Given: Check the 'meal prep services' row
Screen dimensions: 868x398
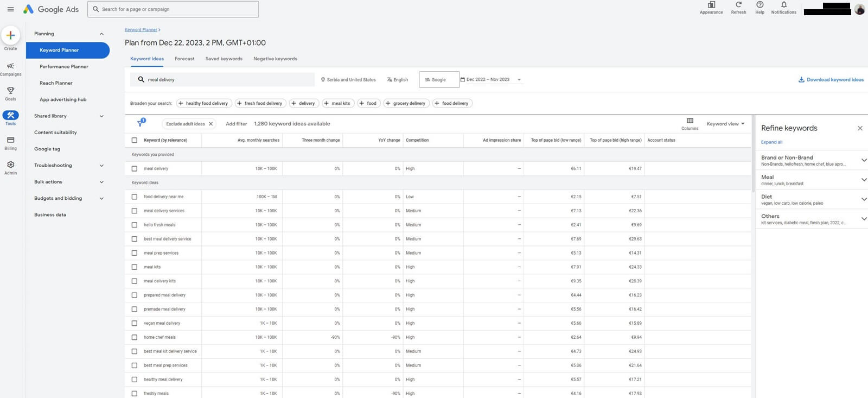Looking at the screenshot, I should pyautogui.click(x=135, y=253).
